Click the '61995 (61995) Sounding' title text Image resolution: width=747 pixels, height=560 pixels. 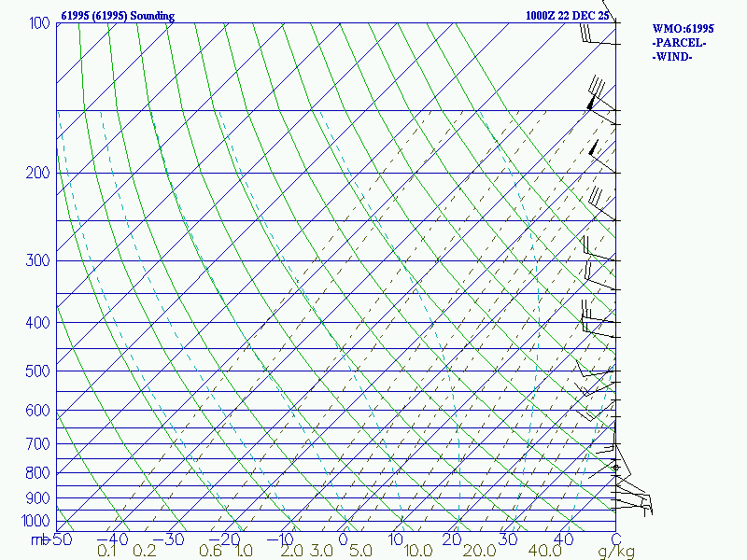(118, 16)
